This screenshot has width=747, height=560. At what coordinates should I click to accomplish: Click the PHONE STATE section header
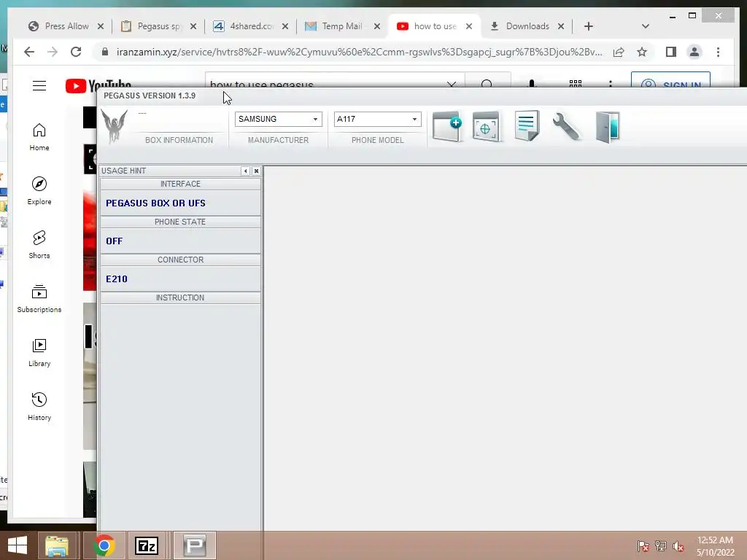[180, 222]
